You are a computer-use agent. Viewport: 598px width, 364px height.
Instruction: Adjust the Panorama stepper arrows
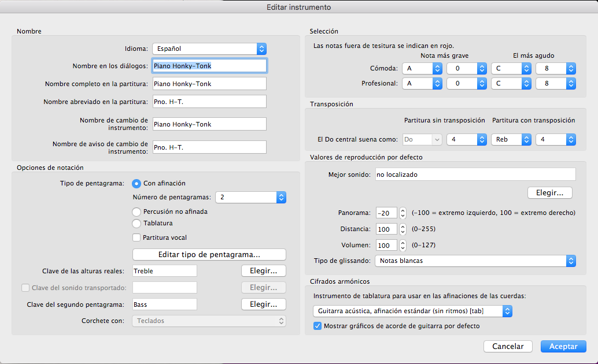[x=403, y=213]
